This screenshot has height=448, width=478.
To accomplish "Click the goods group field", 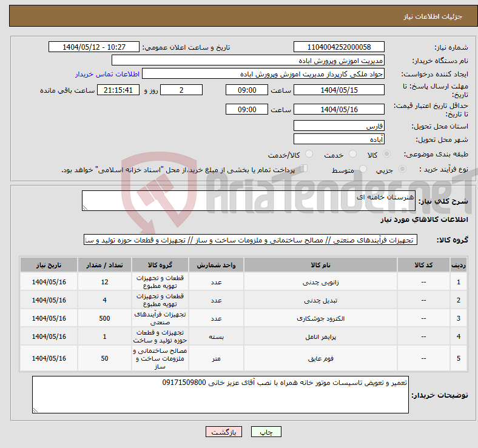I will [251, 239].
